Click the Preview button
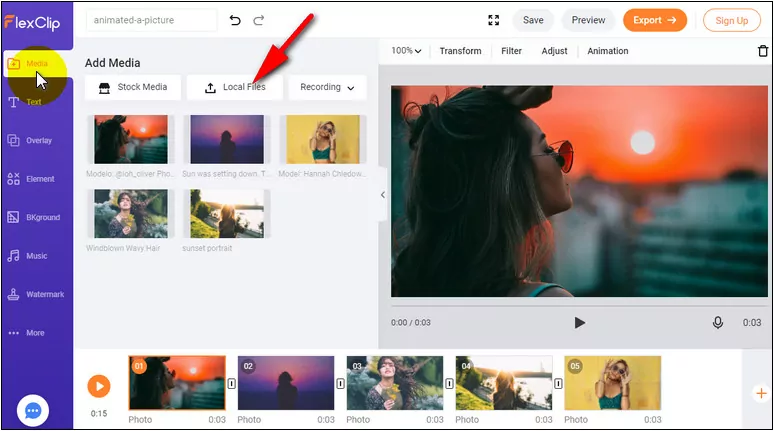774x431 pixels. click(588, 20)
